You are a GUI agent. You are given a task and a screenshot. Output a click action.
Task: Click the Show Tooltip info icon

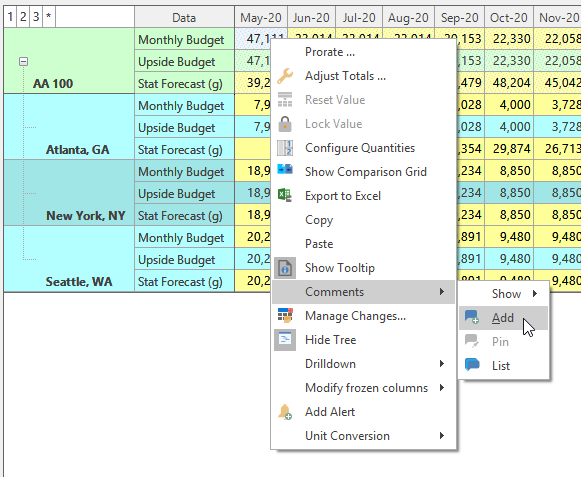pyautogui.click(x=285, y=268)
